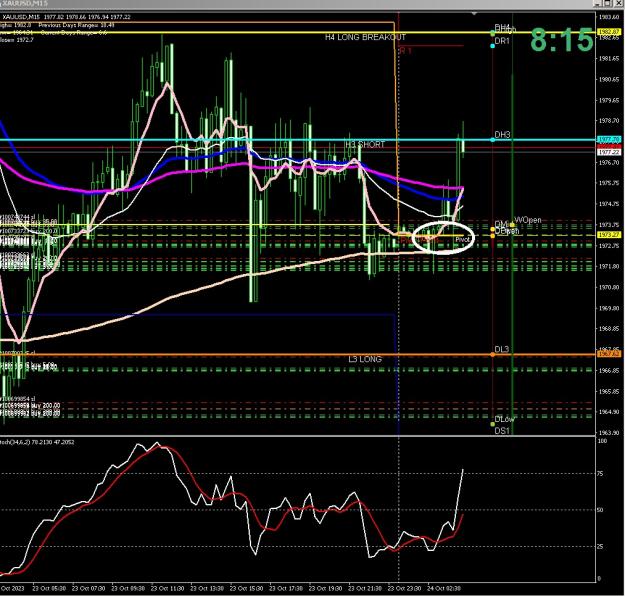Minimize the XAUUSD,M15 chart window
Image resolution: width=625 pixels, height=596 pixels.
click(597, 3)
